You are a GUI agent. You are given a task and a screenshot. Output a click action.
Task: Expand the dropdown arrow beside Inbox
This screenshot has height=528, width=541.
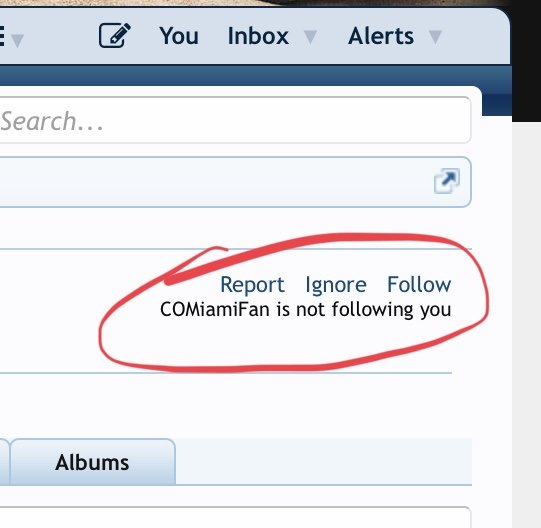click(x=310, y=37)
